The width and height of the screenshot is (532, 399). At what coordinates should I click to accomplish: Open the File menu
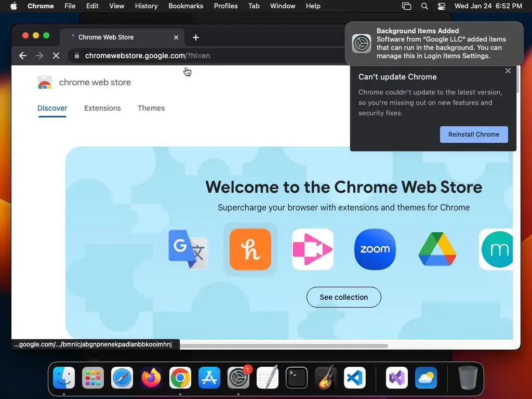70,6
